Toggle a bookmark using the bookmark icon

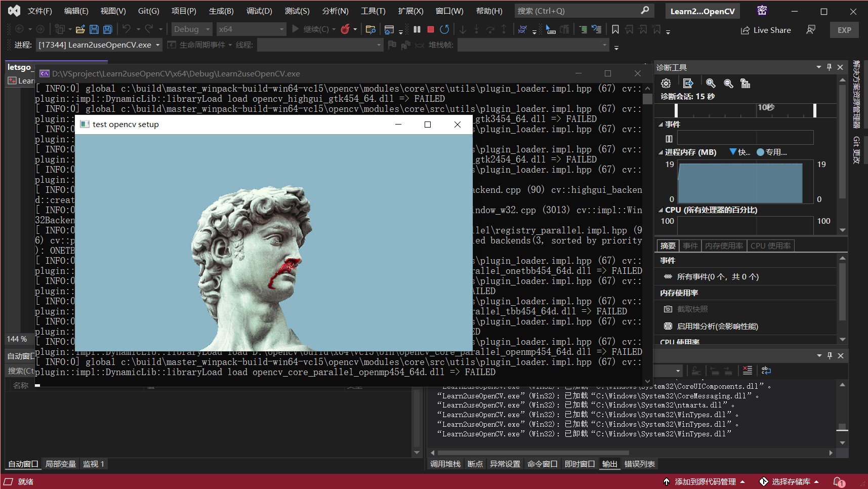tap(615, 29)
